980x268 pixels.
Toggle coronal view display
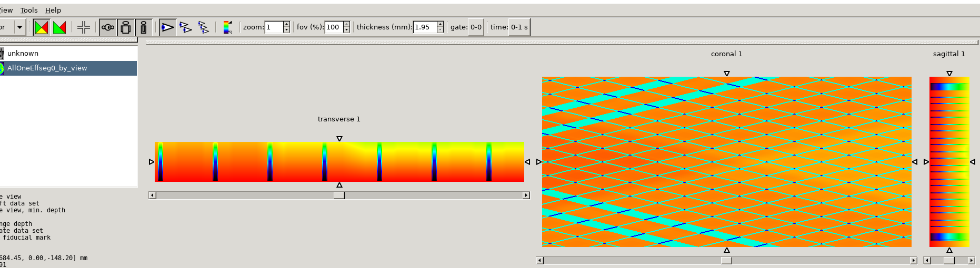pyautogui.click(x=126, y=27)
